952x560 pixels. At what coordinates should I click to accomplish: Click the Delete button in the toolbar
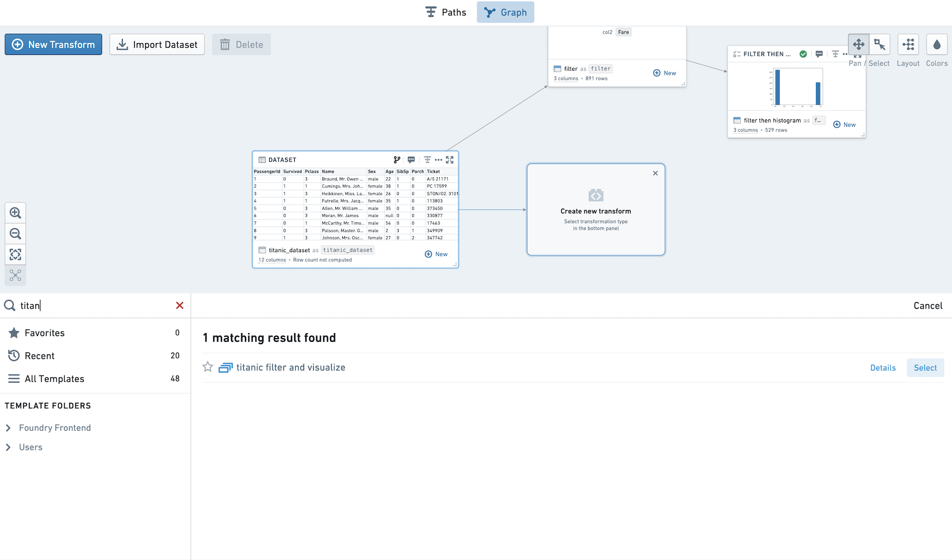click(x=241, y=45)
